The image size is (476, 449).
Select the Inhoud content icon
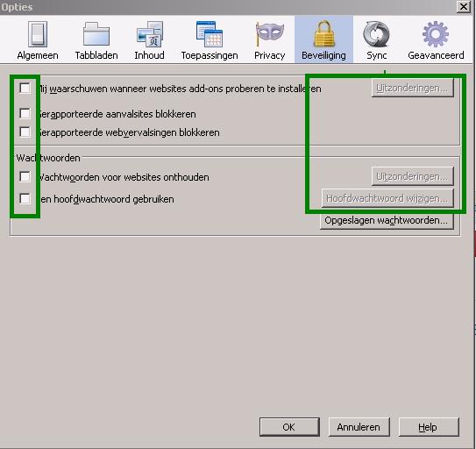point(150,34)
